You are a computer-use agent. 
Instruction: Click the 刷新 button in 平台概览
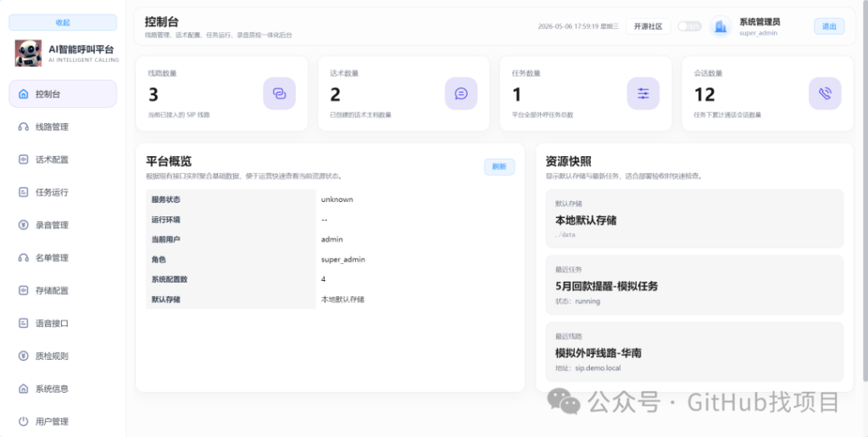[499, 166]
